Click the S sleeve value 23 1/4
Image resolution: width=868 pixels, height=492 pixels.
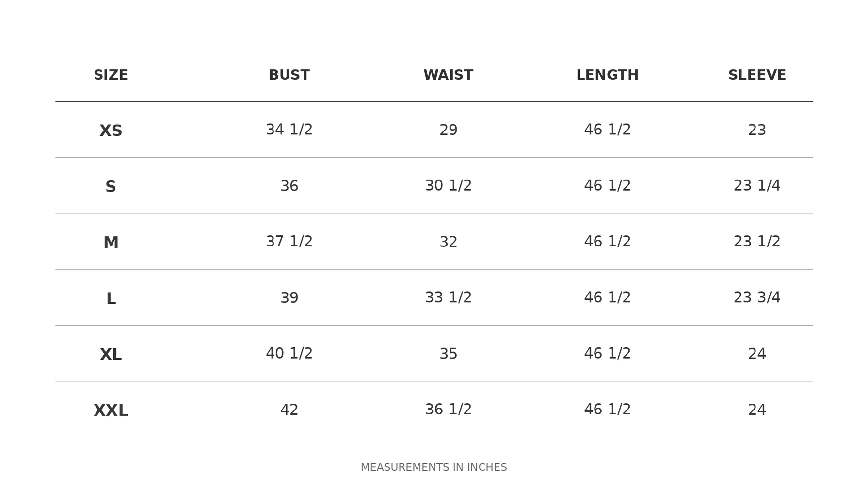click(x=757, y=186)
